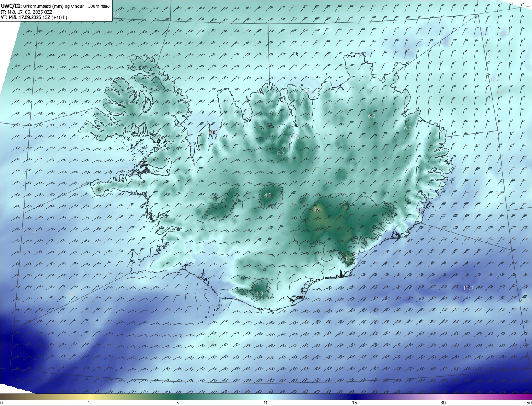Click the 4.3 value on the central glacier

[x=268, y=195]
